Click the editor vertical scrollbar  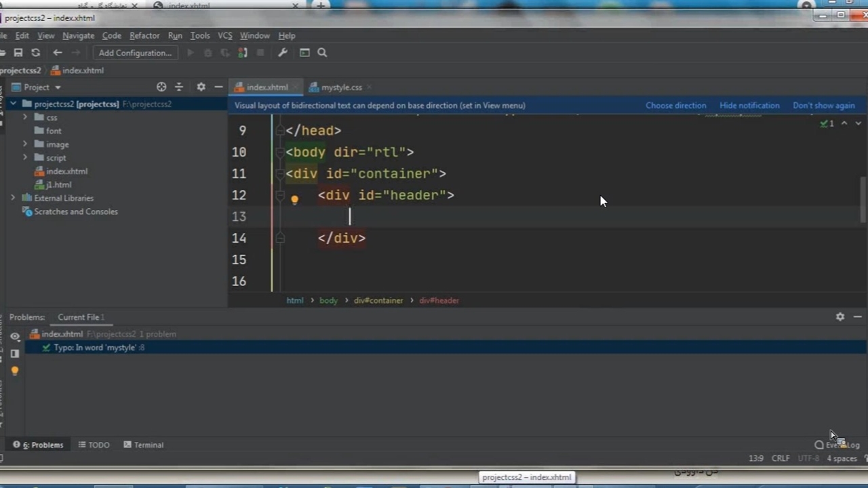coord(863,199)
